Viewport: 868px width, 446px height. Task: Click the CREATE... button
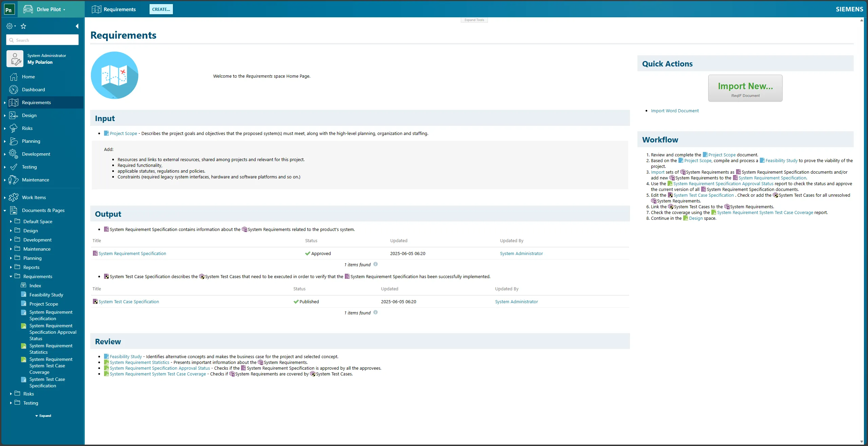(x=161, y=9)
